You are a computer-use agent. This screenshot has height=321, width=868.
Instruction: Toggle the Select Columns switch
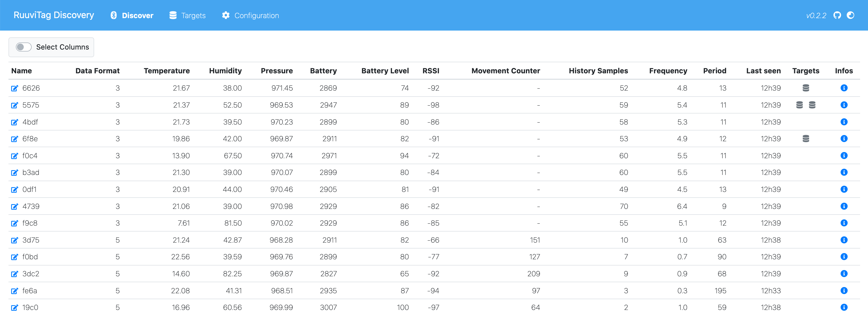click(x=23, y=47)
